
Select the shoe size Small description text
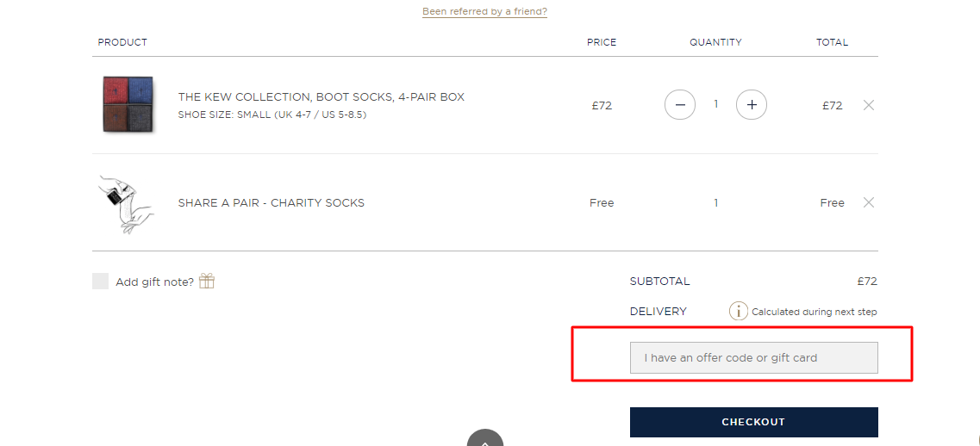[272, 115]
